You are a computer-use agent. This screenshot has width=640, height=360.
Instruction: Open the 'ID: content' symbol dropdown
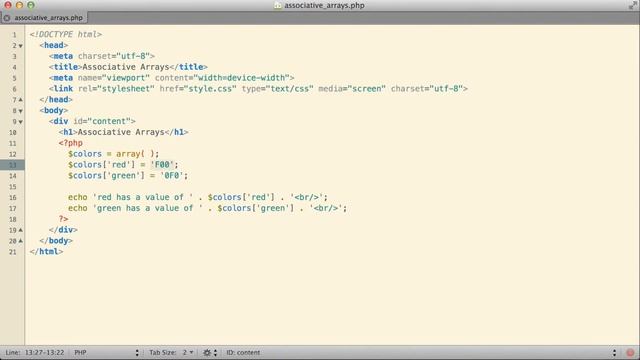click(x=420, y=353)
